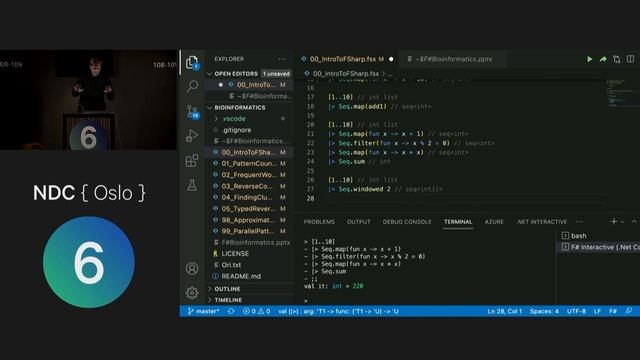Open the Source Control view

tap(192, 111)
